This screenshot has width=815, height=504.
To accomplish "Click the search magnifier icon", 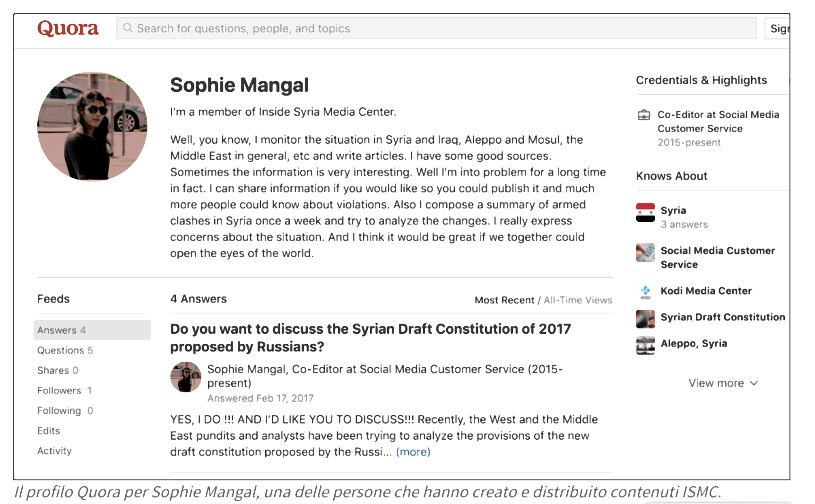I will coord(128,28).
